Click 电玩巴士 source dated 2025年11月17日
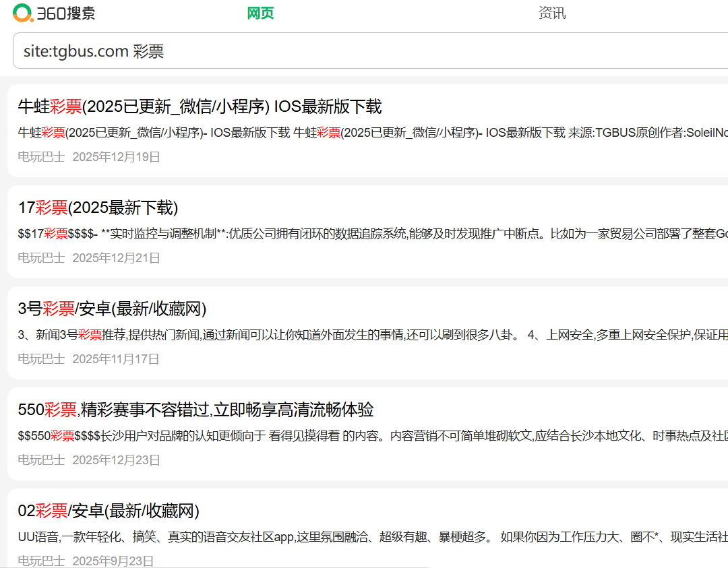Viewport: 728px width, 568px height. [41, 359]
